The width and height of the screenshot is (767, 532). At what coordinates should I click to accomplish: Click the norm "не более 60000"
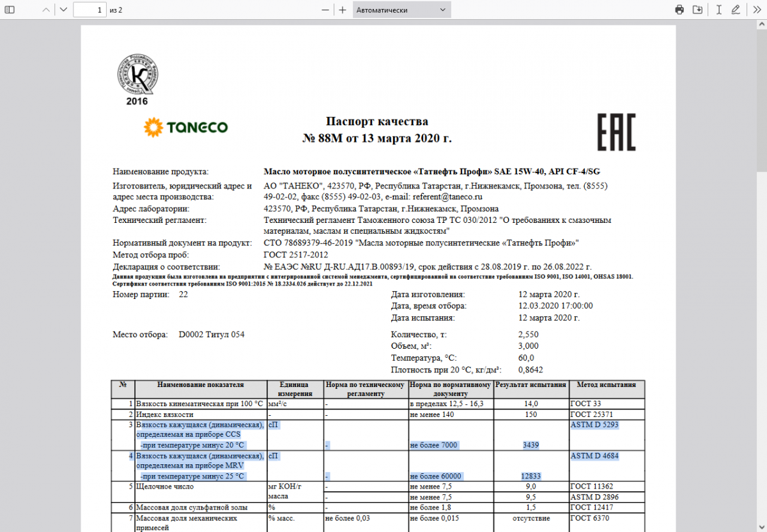click(436, 476)
